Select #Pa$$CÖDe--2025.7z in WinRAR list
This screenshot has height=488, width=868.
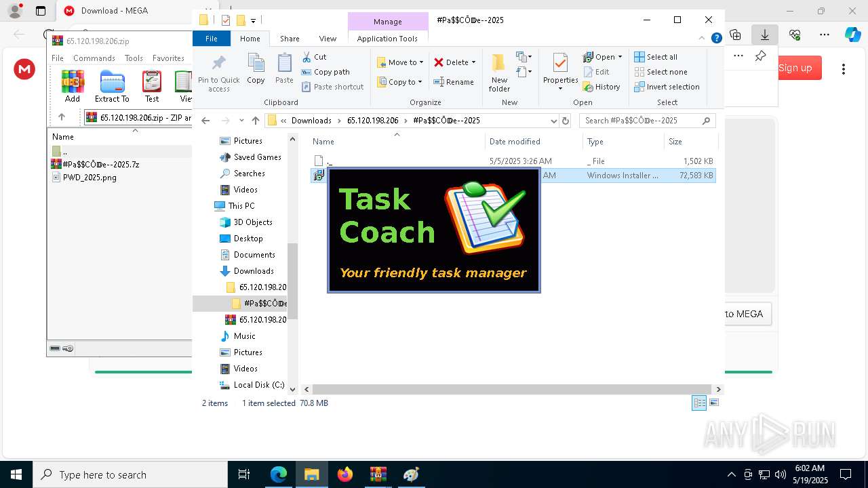[96, 164]
